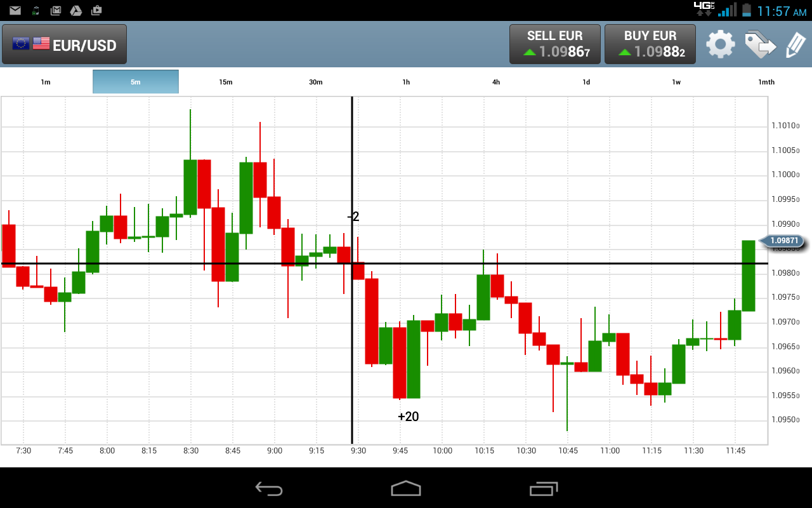
Task: Switch to the 1mth timeframe
Action: point(766,82)
